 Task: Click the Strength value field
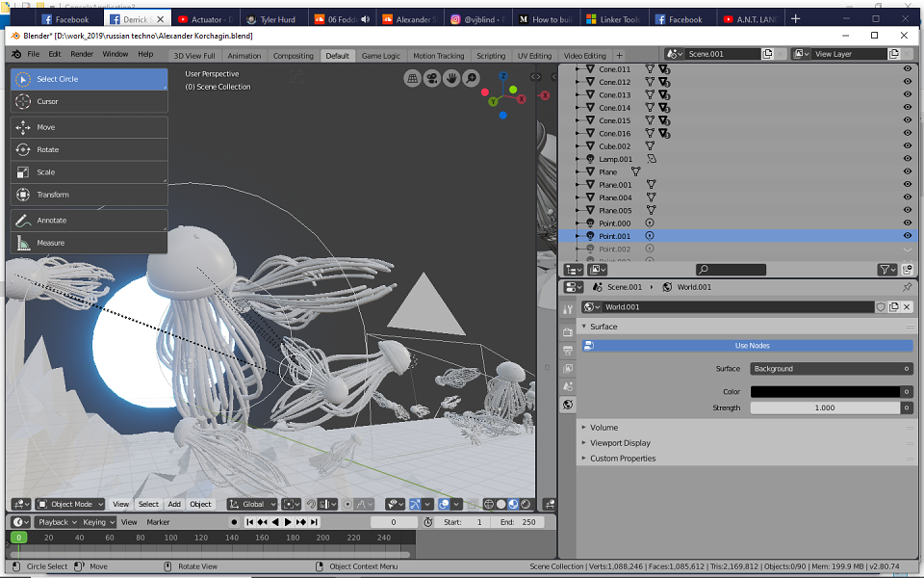point(825,408)
